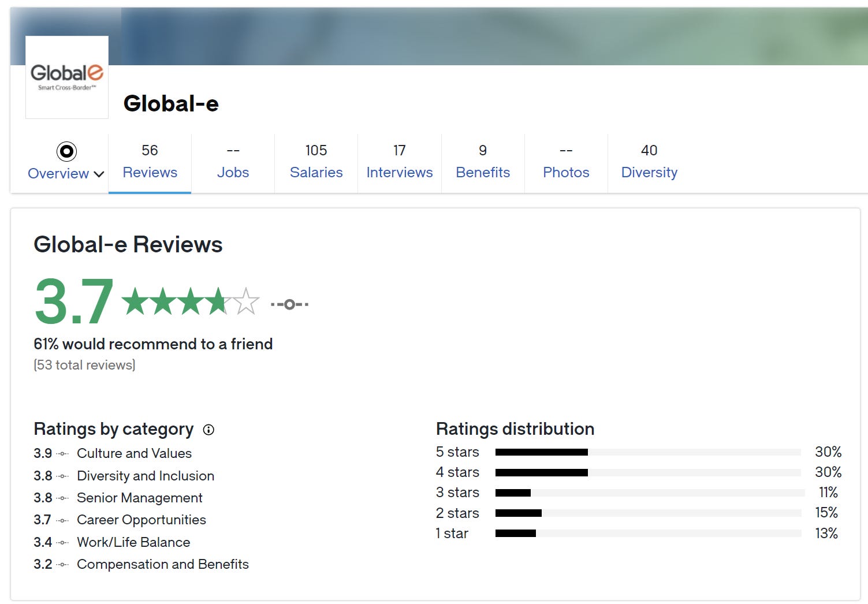
Task: Click trend icon next to Culture and Values
Action: point(62,454)
